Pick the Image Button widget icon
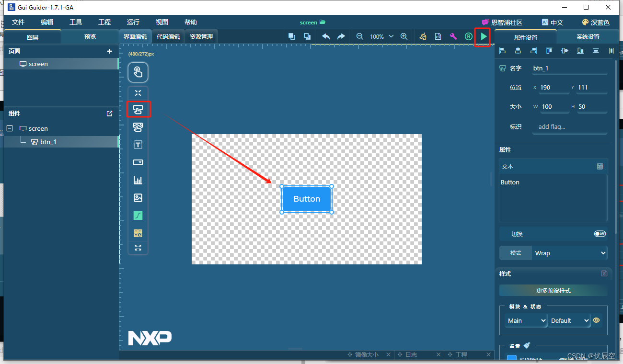The height and width of the screenshot is (364, 623). point(138,127)
